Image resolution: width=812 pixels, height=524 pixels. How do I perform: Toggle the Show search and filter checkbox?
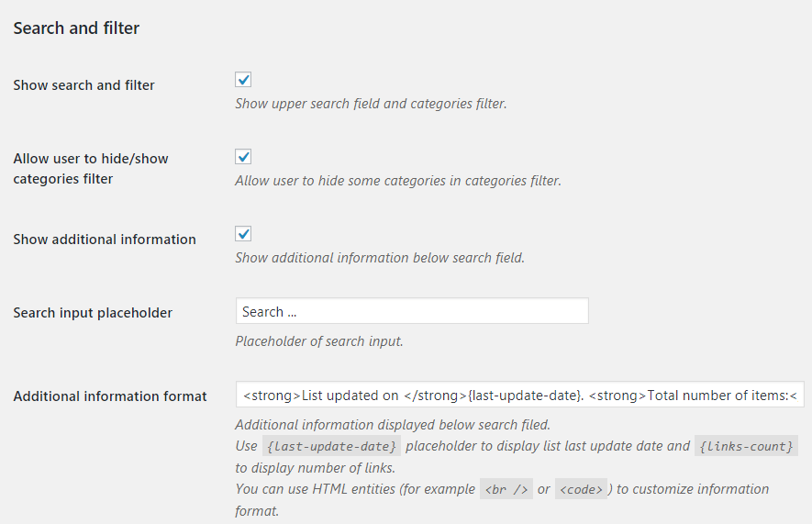(243, 80)
